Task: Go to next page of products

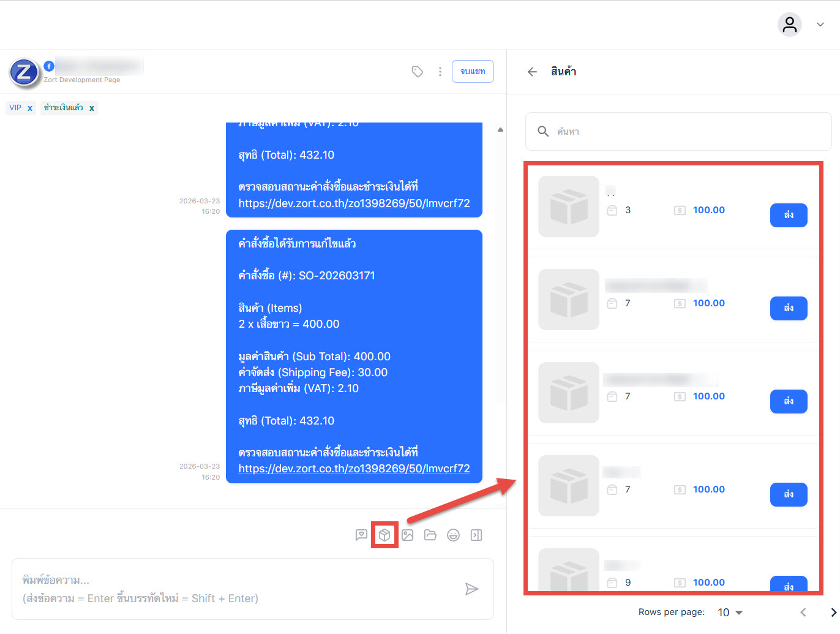Action: tap(833, 613)
